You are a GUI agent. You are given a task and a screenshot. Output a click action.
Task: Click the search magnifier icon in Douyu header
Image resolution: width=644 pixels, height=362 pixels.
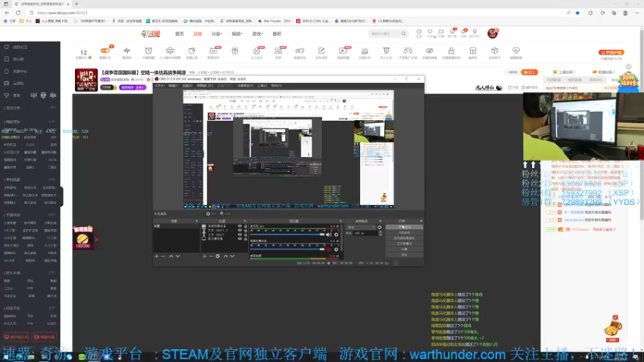click(403, 34)
